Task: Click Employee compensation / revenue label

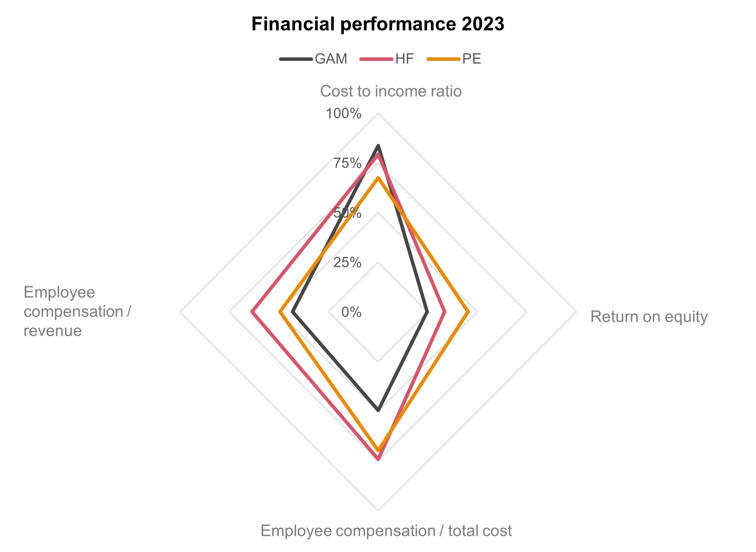Action: pyautogui.click(x=77, y=311)
